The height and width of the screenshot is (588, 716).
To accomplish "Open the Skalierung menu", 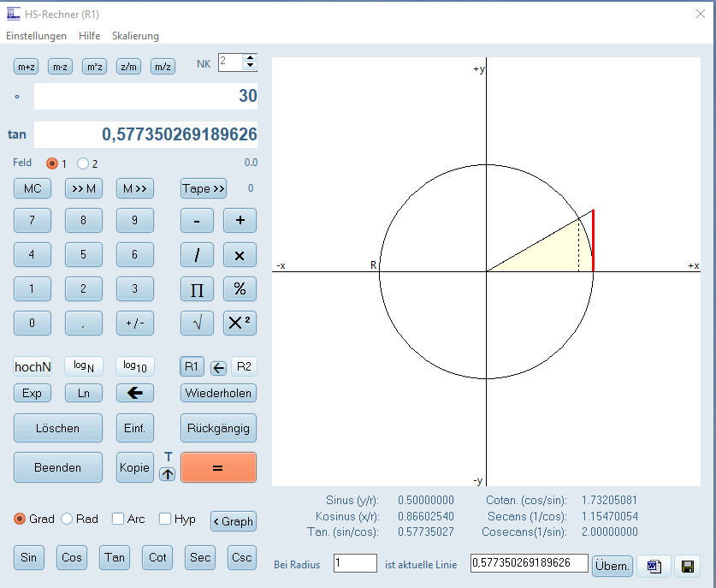I will pos(136,36).
